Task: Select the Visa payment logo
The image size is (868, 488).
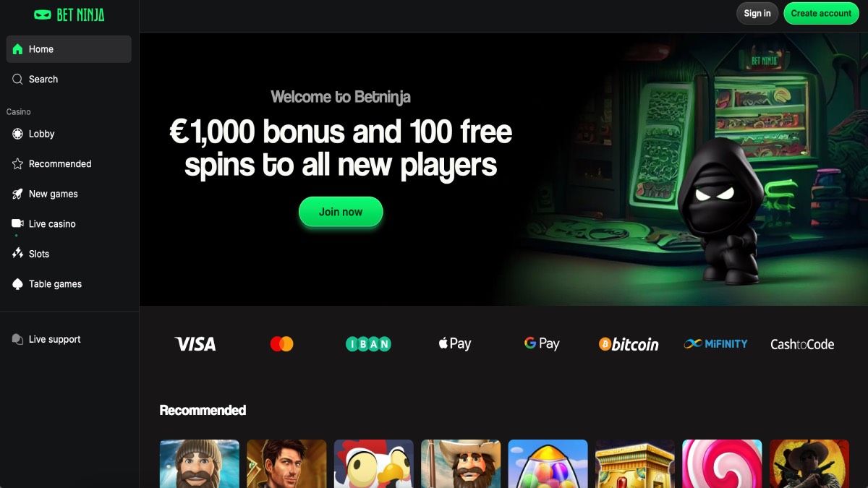Action: (x=195, y=344)
